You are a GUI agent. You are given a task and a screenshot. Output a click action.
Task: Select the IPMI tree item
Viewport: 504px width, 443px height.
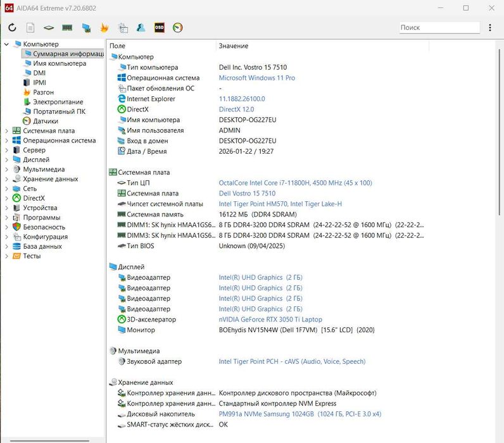click(39, 82)
